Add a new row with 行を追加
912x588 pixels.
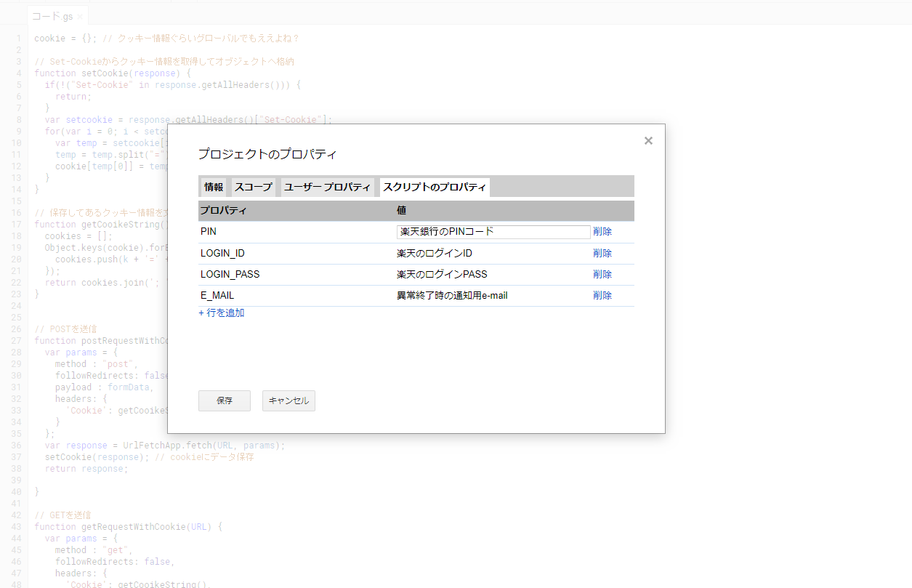click(222, 313)
